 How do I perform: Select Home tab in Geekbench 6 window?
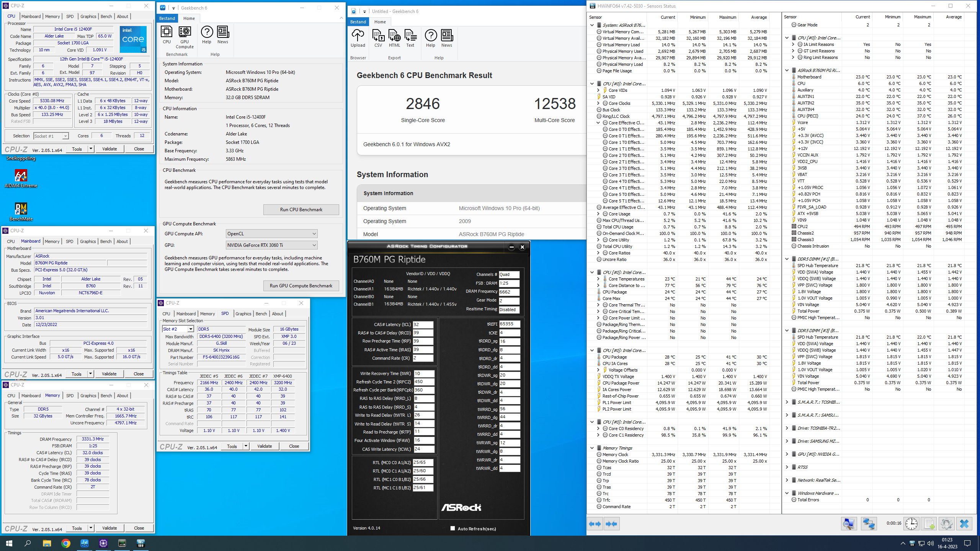tap(189, 18)
